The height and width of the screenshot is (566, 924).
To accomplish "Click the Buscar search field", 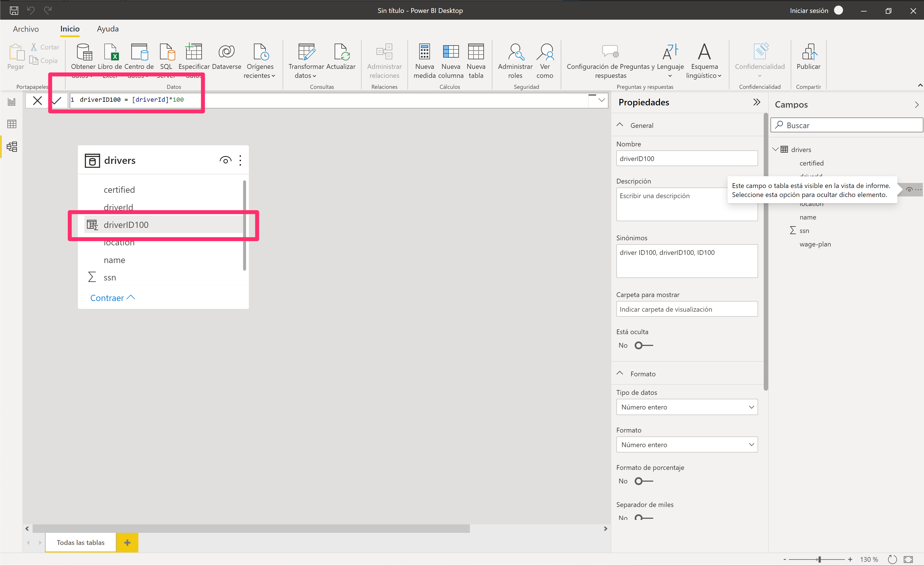I will tap(846, 125).
